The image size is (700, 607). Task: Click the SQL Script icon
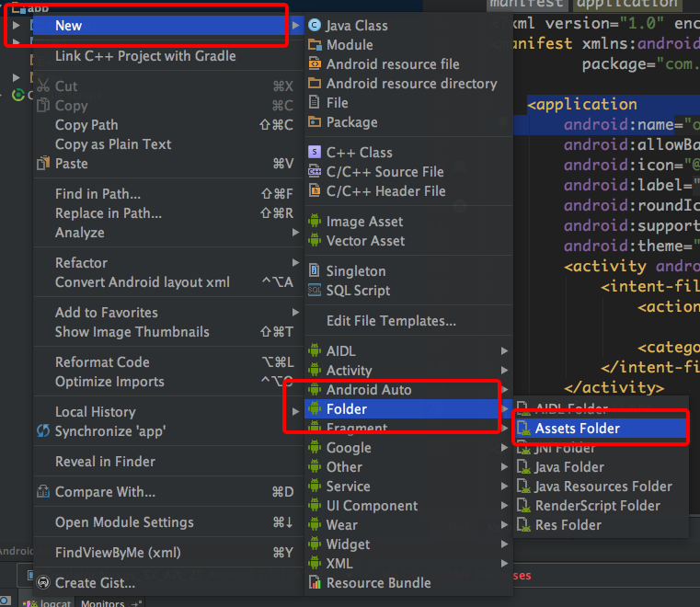point(315,291)
